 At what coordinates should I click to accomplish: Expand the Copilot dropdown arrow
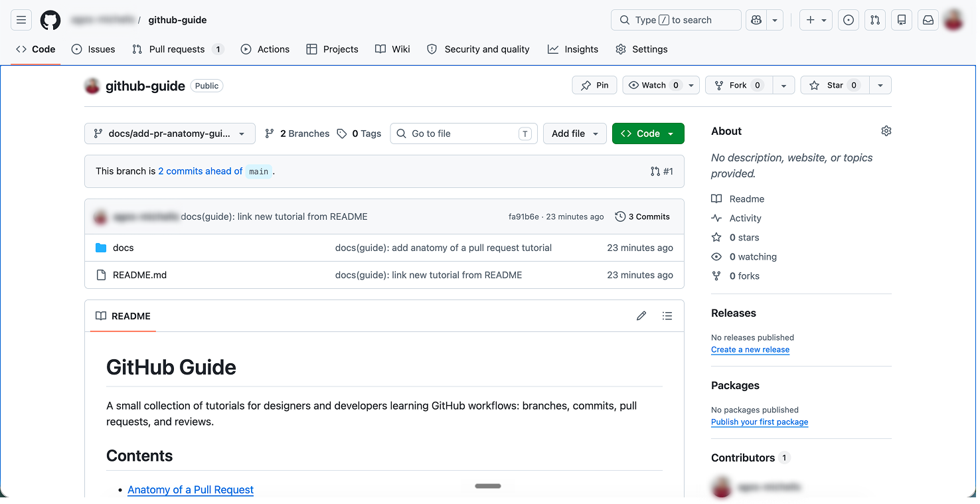click(x=775, y=20)
